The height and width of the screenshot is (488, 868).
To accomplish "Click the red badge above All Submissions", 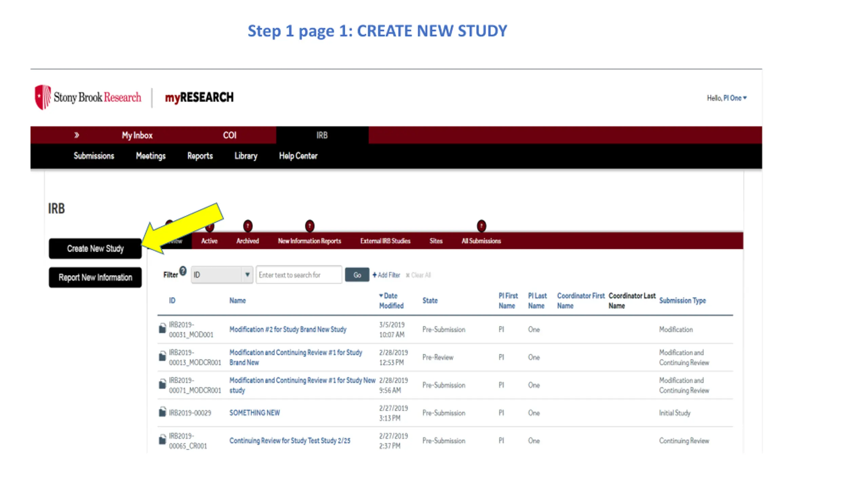I will tap(481, 226).
